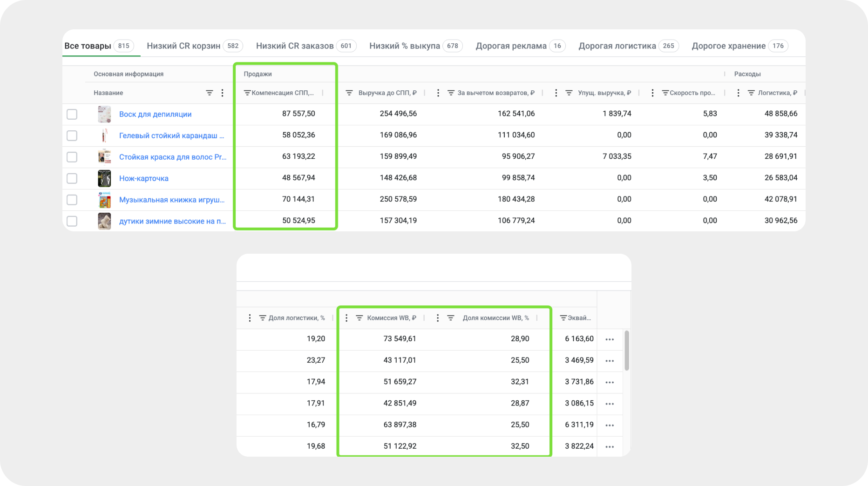
Task: Click filter icon beside Доля логистики, %
Action: [x=263, y=318]
